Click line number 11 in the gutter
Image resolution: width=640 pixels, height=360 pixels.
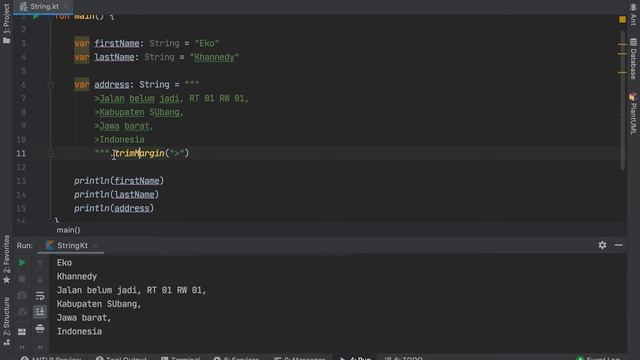(21, 153)
